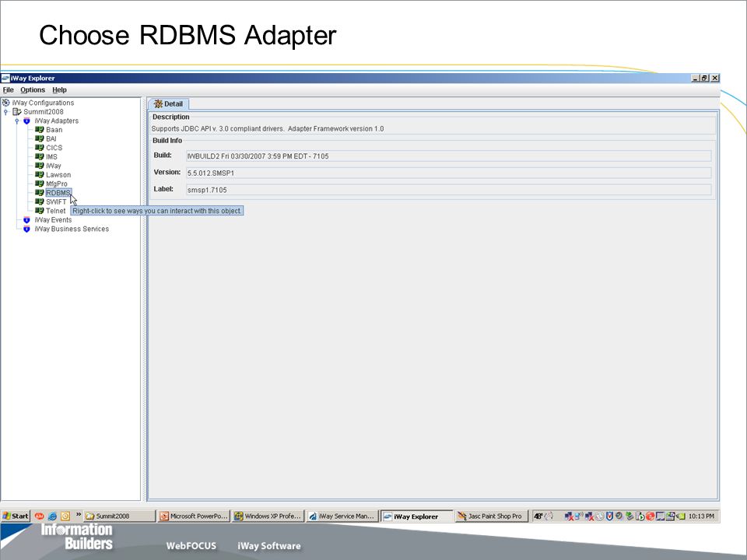Switch to Microsoft PowerPoint taskbar button
747x560 pixels.
pyautogui.click(x=194, y=516)
